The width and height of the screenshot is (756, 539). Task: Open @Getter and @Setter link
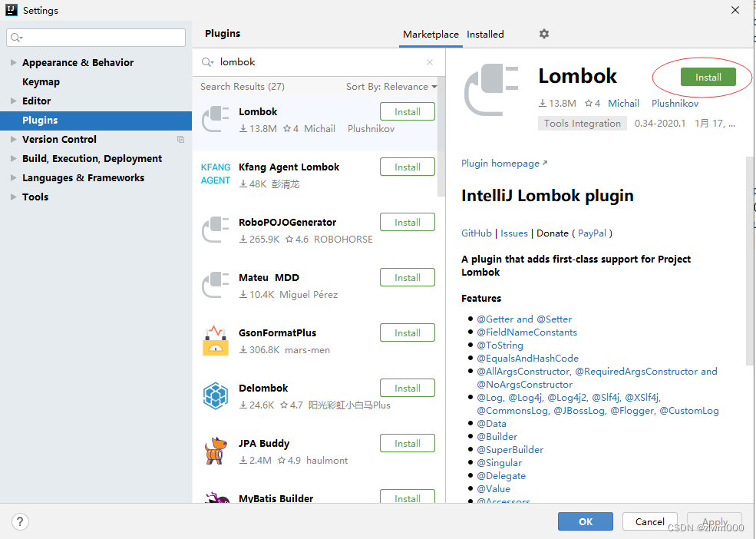click(524, 319)
